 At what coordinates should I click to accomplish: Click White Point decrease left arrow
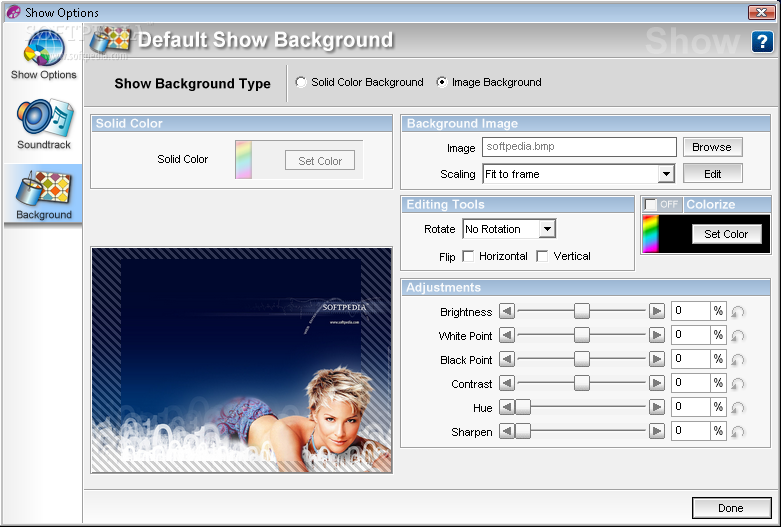[507, 335]
